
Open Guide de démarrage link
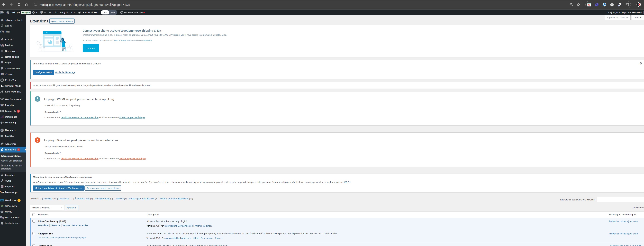pyautogui.click(x=65, y=72)
